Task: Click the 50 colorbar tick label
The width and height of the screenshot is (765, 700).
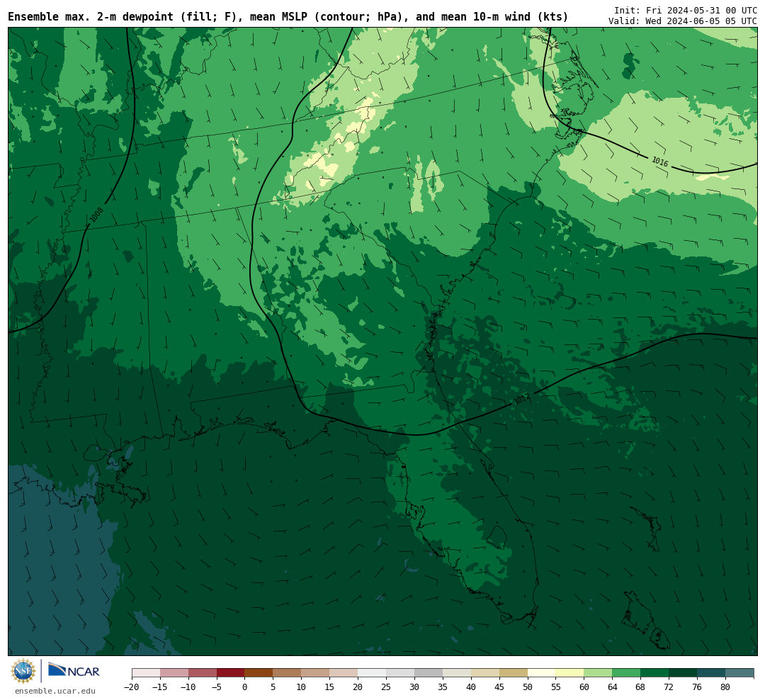Action: coord(528,687)
